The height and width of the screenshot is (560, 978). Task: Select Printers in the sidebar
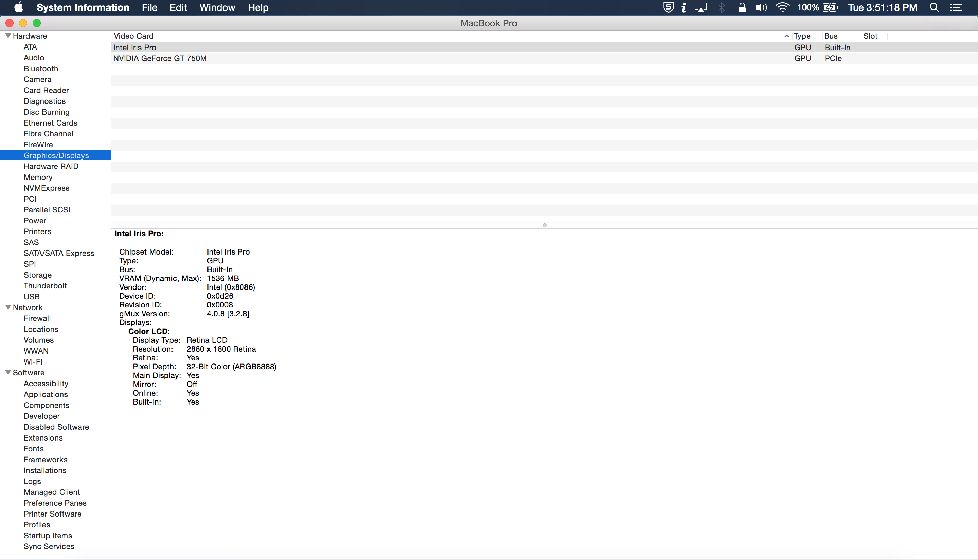coord(37,231)
